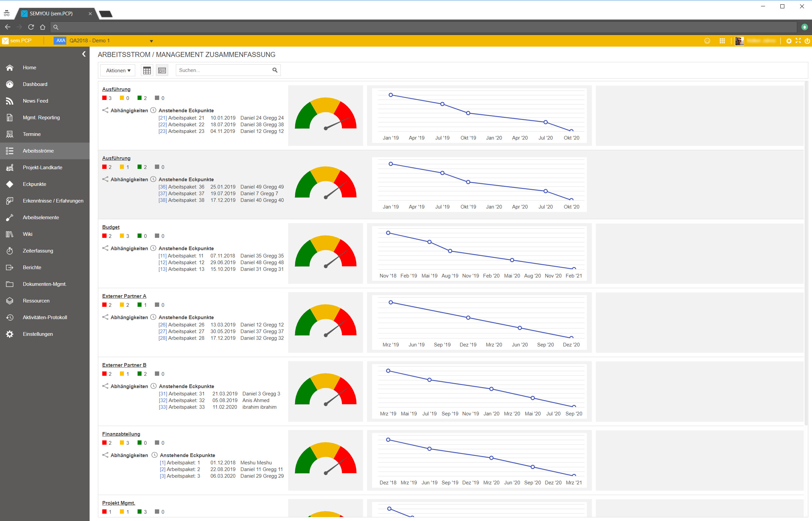Image resolution: width=812 pixels, height=521 pixels.
Task: Click the search magnifier icon
Action: point(275,70)
